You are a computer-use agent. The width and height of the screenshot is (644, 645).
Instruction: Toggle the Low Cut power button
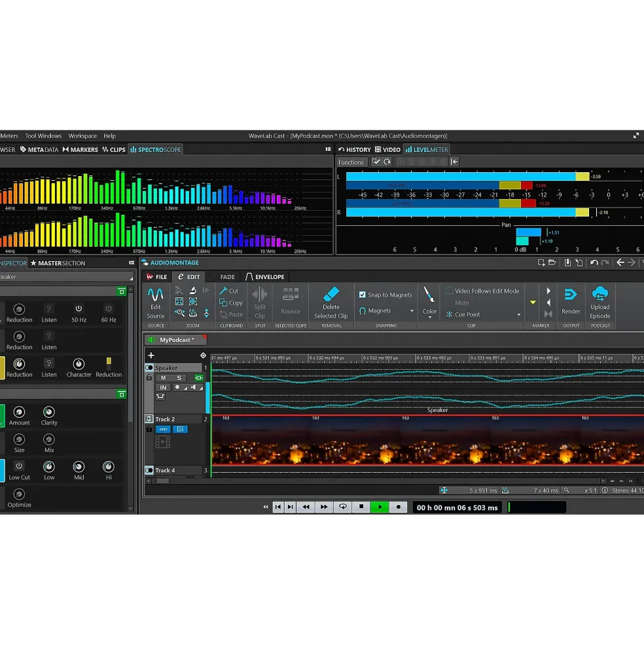point(19,466)
